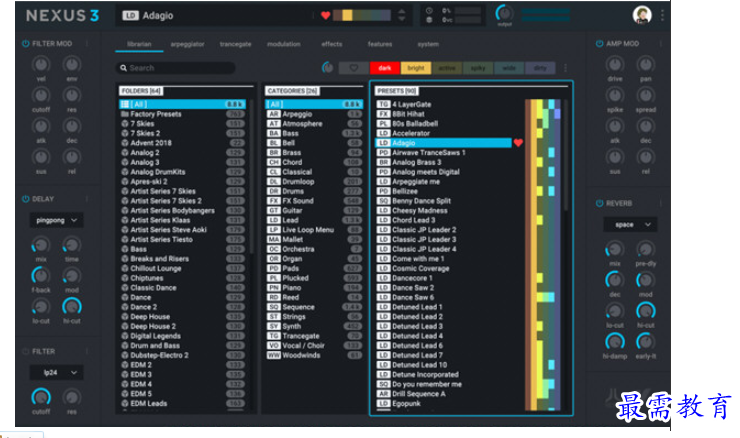Click the Amp Mod spread knob
Screen dimensions: 740x438
pos(646,95)
